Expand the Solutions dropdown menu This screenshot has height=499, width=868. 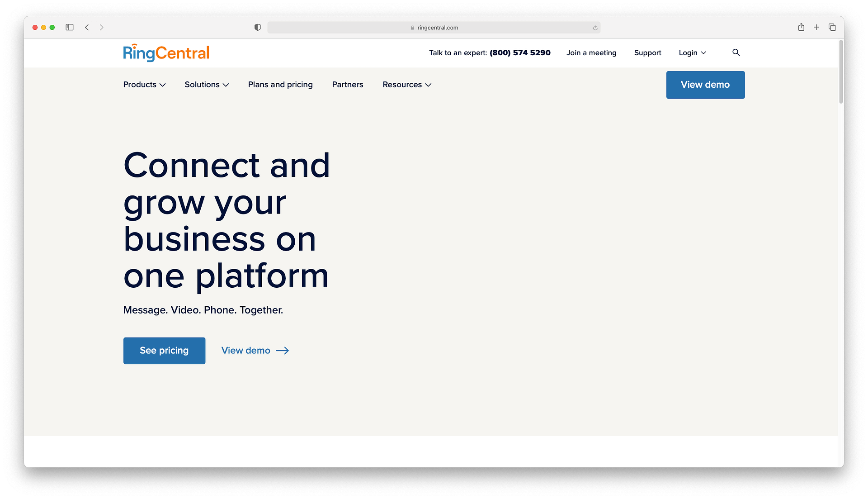click(207, 84)
